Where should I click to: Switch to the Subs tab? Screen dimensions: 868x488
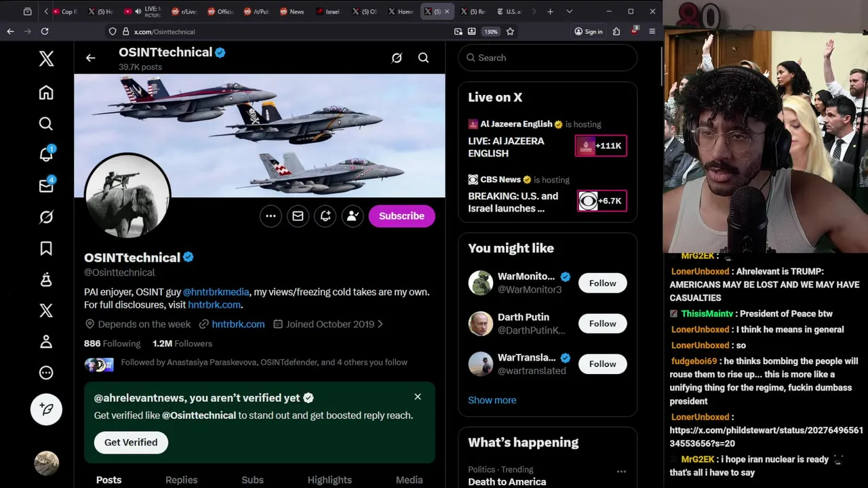252,480
